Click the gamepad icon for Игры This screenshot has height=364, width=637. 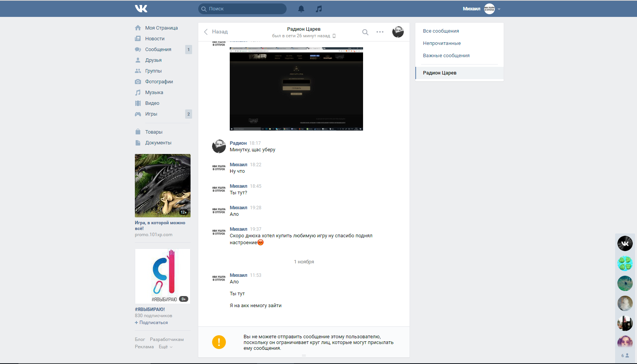tap(138, 114)
